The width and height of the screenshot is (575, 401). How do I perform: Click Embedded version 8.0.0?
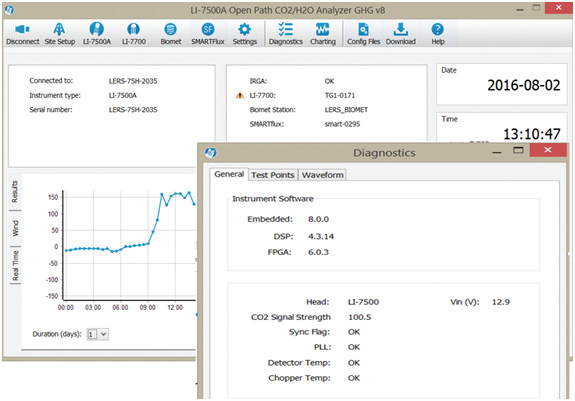coord(318,219)
